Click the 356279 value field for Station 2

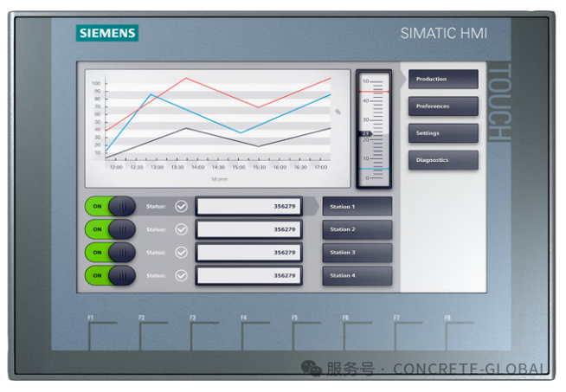point(249,229)
